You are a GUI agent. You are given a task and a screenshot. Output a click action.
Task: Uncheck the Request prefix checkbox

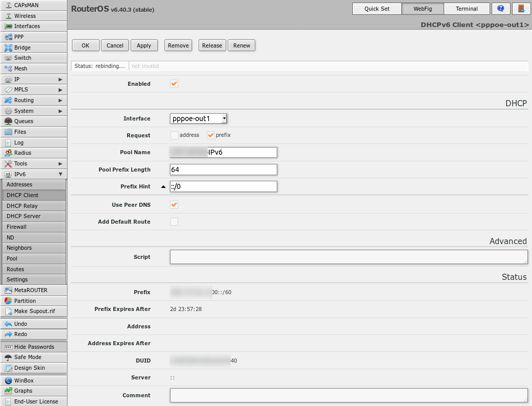click(211, 135)
